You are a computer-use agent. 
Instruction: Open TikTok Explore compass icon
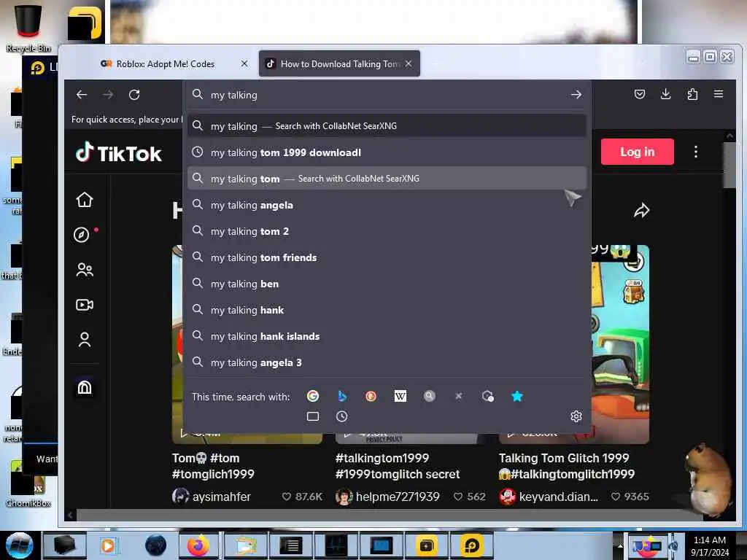click(82, 235)
